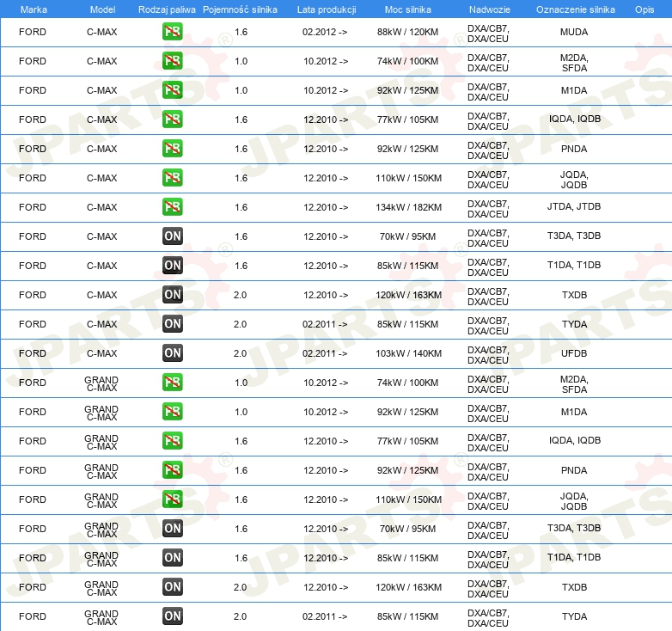The image size is (672, 631).
Task: Click the Lata produkcji column header
Action: 326,9
